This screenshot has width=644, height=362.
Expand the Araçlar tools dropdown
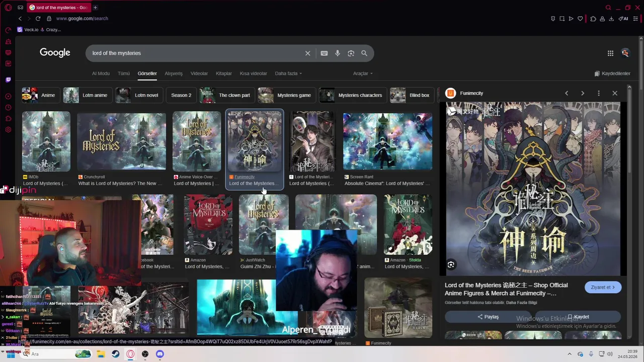point(363,73)
